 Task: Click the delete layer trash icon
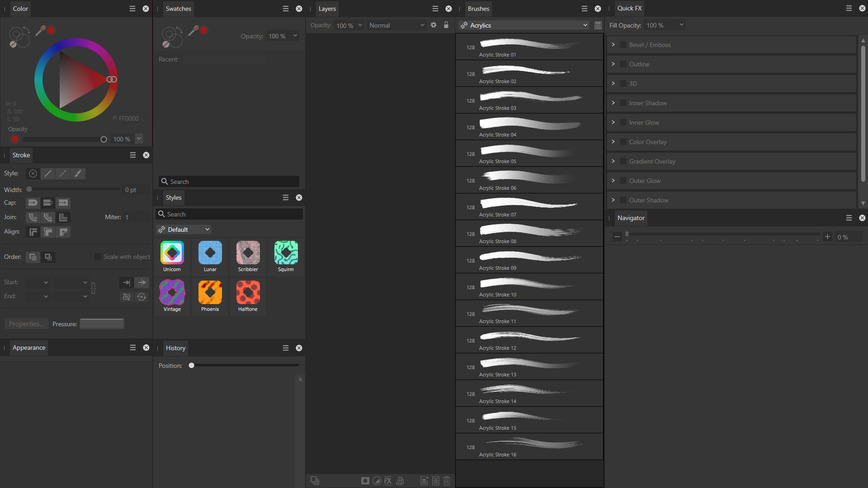pos(447,481)
